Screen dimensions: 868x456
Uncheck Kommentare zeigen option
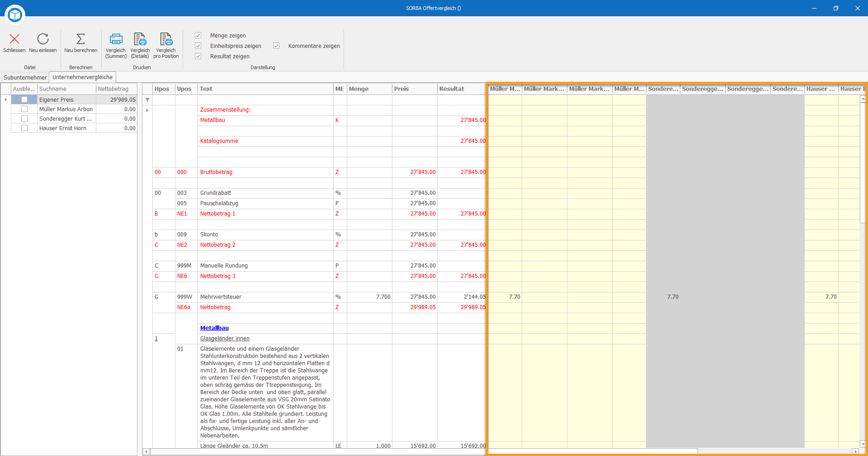coord(276,46)
